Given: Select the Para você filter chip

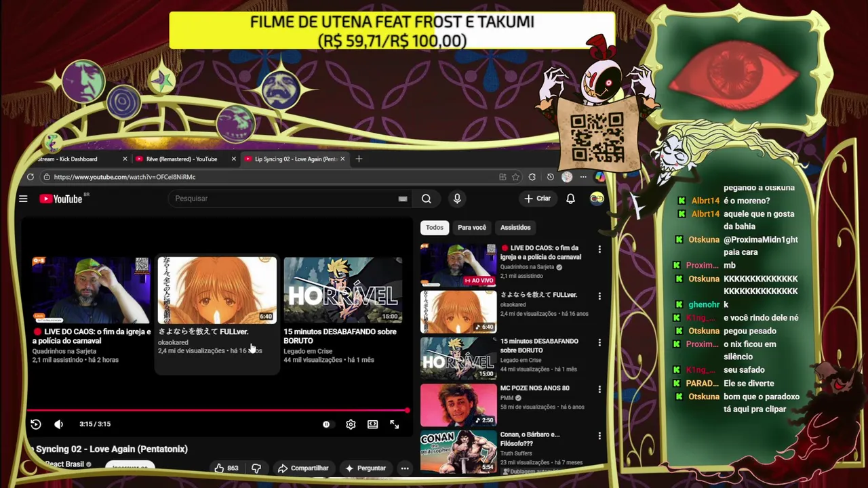Looking at the screenshot, I should coord(472,228).
